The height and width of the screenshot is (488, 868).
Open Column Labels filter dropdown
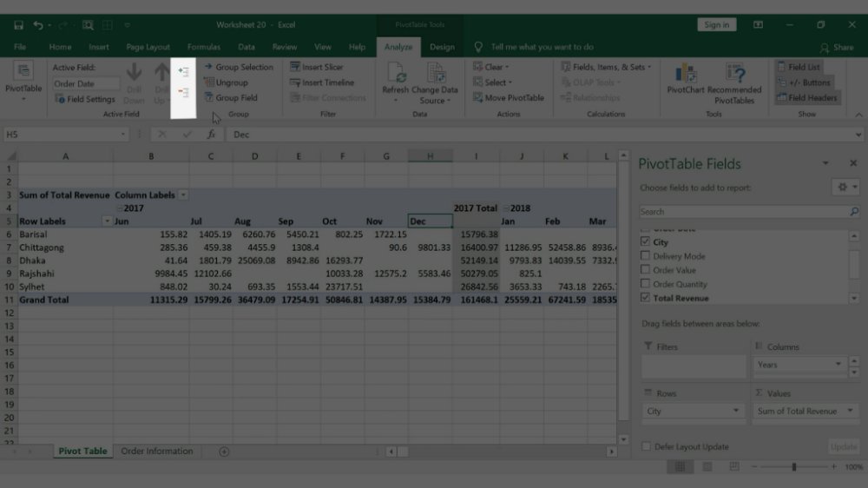[x=183, y=195]
